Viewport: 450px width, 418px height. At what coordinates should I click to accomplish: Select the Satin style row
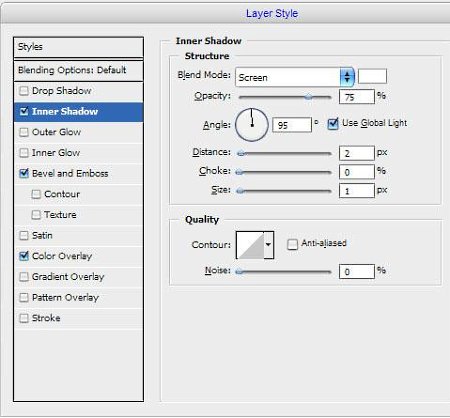pos(79,235)
